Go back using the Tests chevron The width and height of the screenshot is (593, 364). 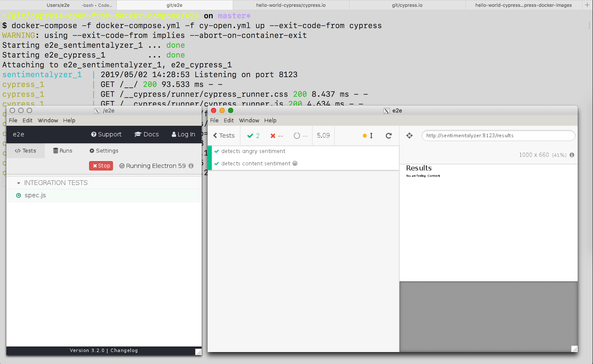point(224,135)
